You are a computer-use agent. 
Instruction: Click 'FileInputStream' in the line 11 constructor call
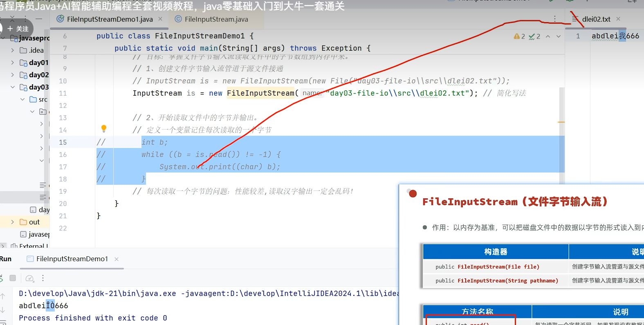260,93
